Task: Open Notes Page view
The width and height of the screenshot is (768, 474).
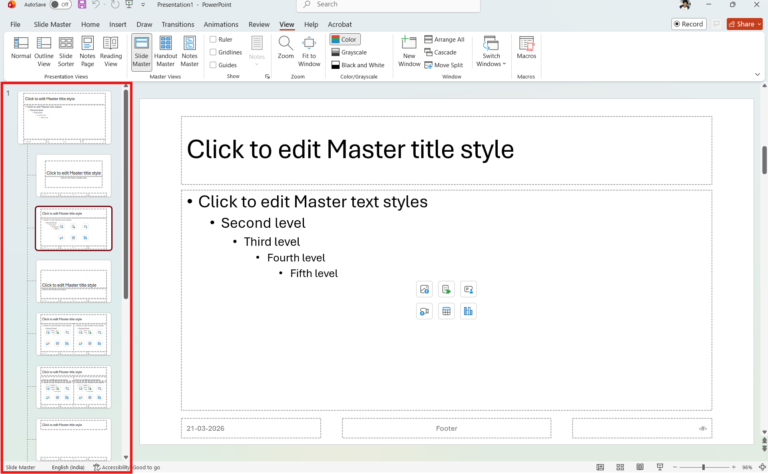Action: 87,51
